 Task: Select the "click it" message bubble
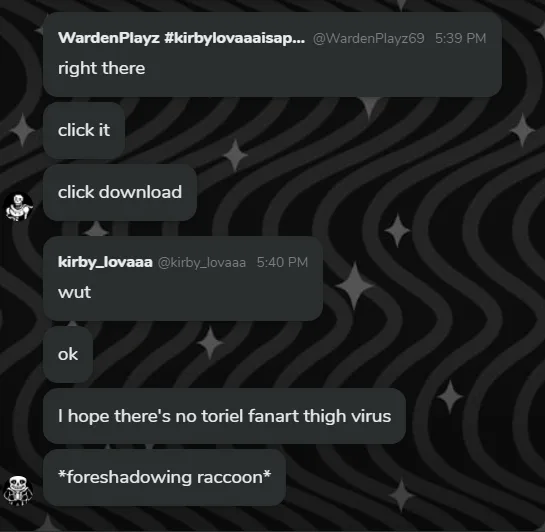point(84,130)
